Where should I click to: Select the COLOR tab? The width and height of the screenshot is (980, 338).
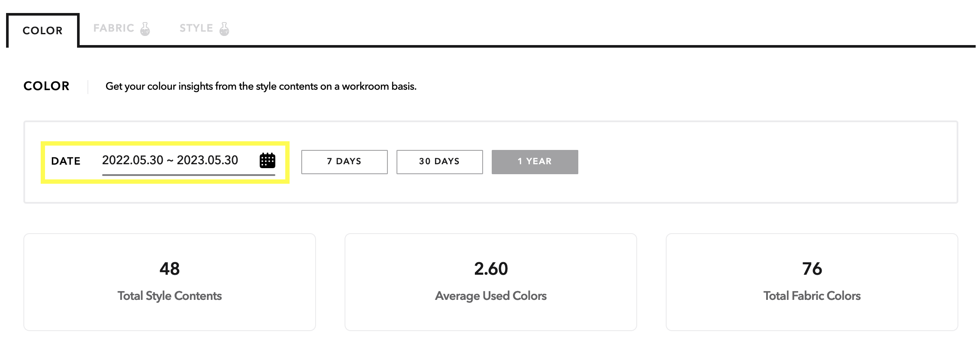click(x=42, y=30)
